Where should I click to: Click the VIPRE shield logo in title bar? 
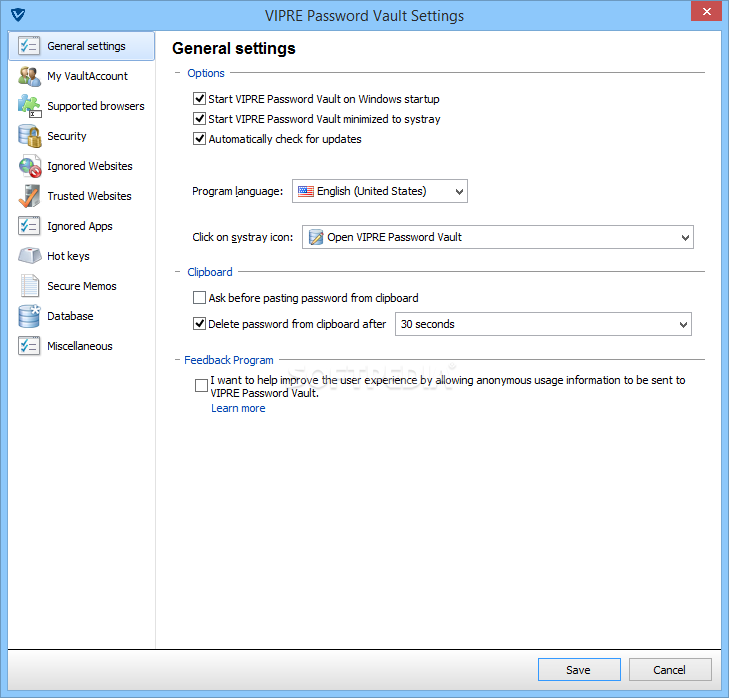[18, 14]
